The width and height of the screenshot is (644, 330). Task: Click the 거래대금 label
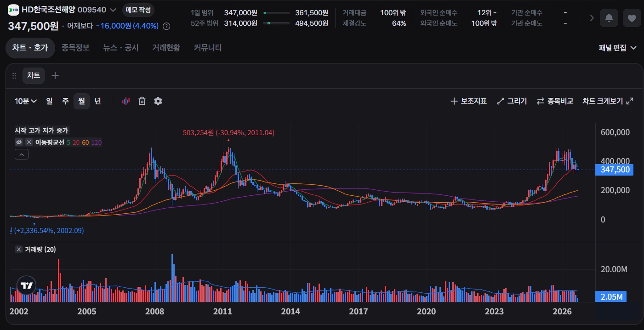354,13
